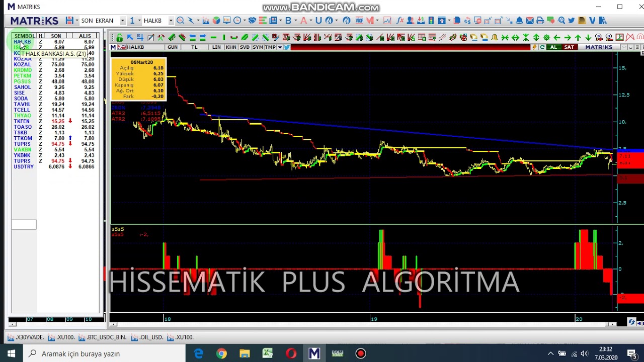Viewport: 644px width, 362px height.
Task: Click the green left arrow drawing tool
Action: 557,38
